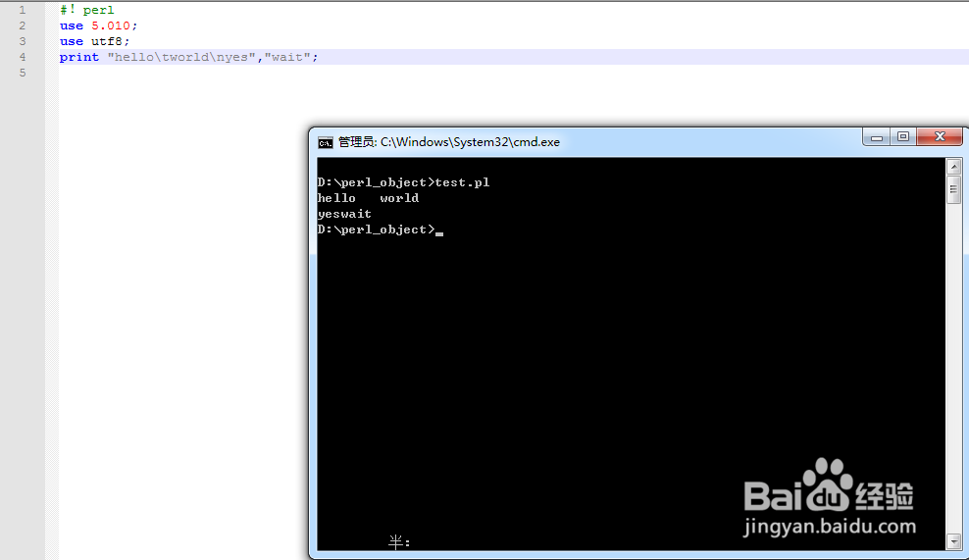Click line number 5 in editor gutter
The height and width of the screenshot is (560, 969).
click(23, 73)
